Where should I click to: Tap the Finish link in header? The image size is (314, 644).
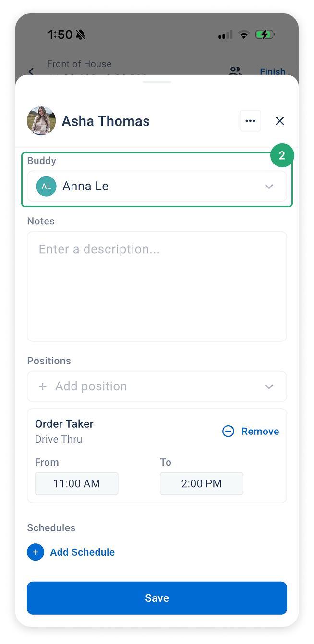(x=273, y=71)
